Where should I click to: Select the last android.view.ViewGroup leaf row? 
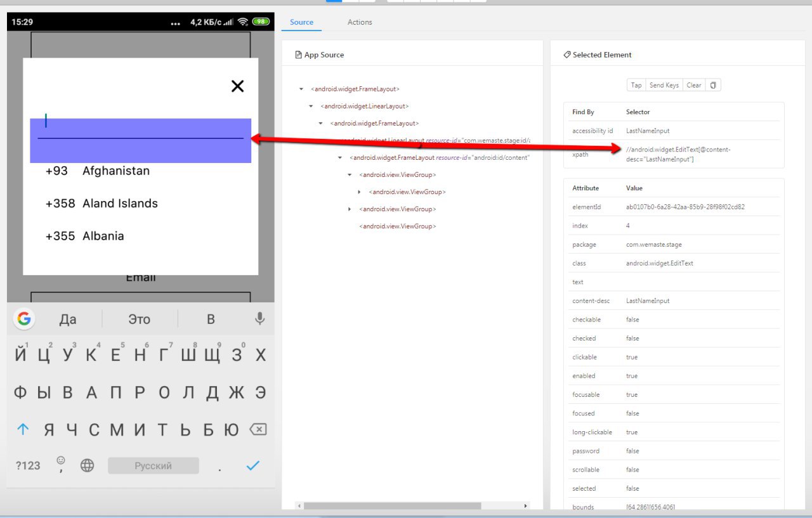(398, 226)
